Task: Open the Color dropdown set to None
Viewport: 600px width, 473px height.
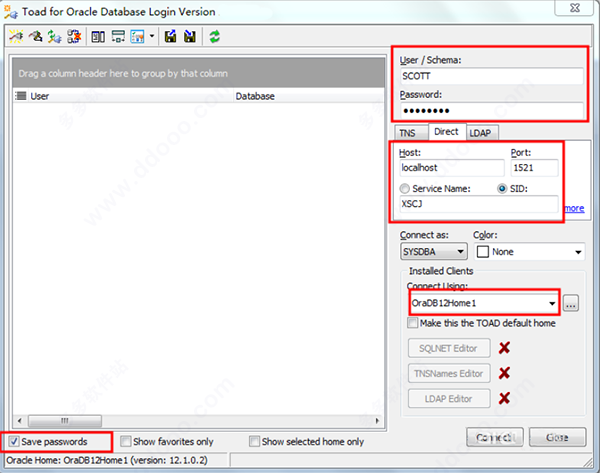Action: click(577, 252)
